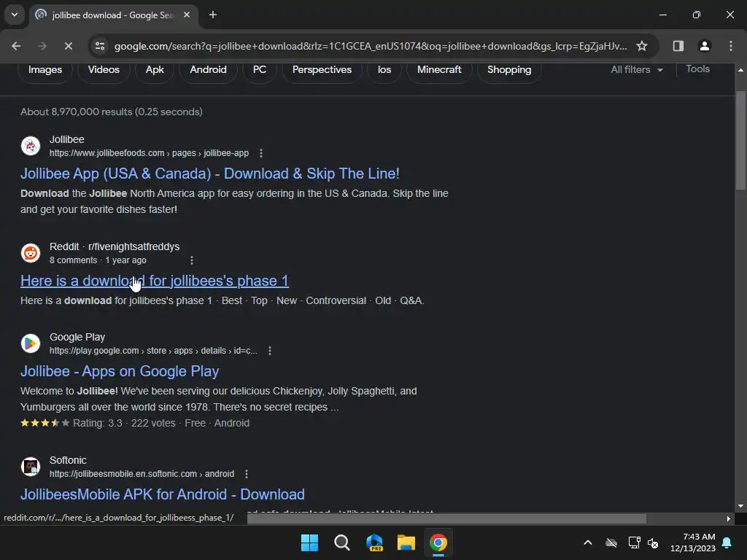Open the notifications bell icon

[x=727, y=542]
